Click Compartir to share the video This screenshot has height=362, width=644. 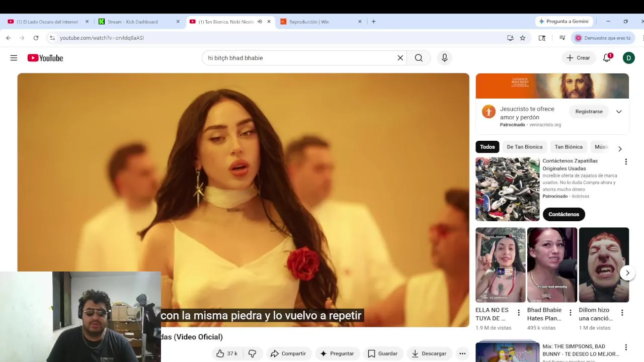(x=288, y=353)
